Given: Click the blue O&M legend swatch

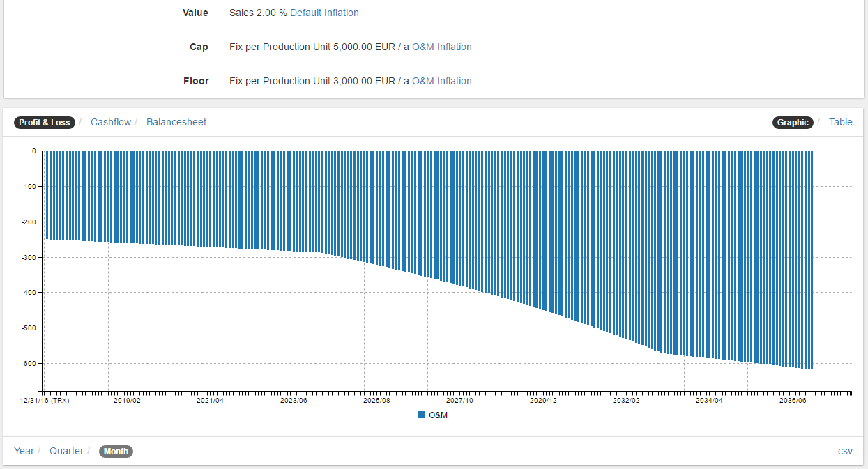Looking at the screenshot, I should pyautogui.click(x=421, y=415).
